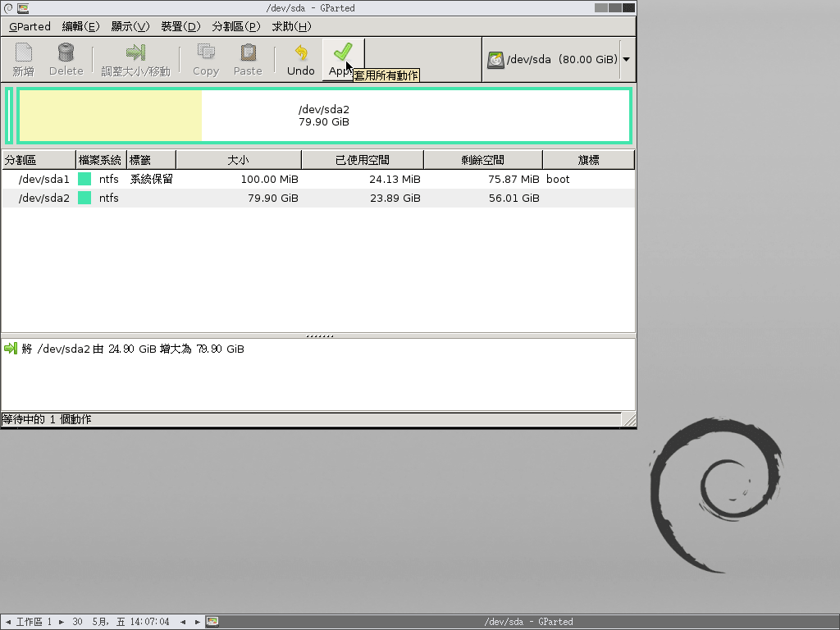Click the 已使用空間 (Used) column header
The height and width of the screenshot is (630, 840).
pyautogui.click(x=362, y=160)
